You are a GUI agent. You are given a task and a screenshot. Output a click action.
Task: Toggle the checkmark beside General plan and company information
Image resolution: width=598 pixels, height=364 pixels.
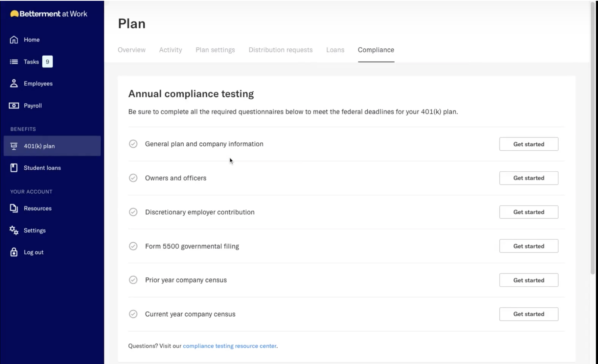[133, 144]
